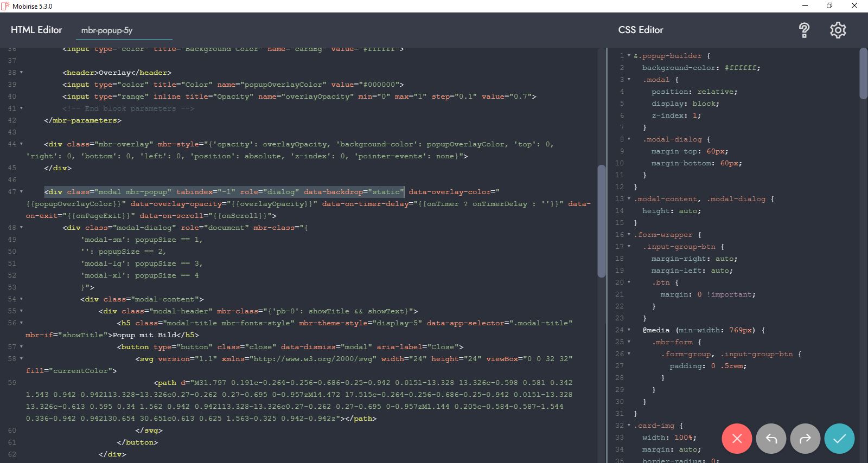Click the #ffffff background-color value in CSS
The width and height of the screenshot is (868, 463).
pos(741,68)
